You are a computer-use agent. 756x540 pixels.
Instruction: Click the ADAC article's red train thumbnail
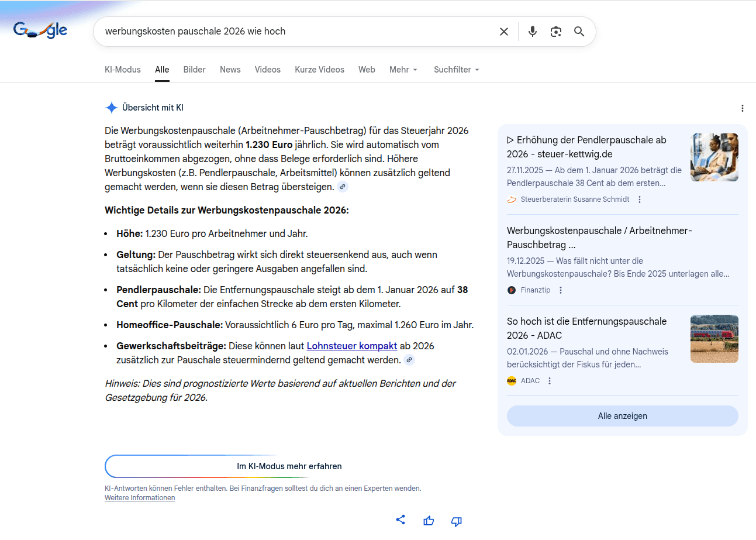714,338
